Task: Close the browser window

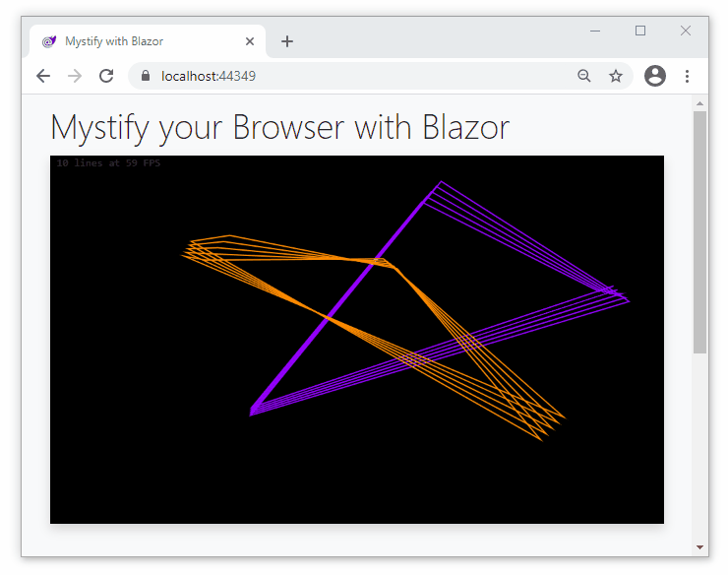Action: point(686,32)
